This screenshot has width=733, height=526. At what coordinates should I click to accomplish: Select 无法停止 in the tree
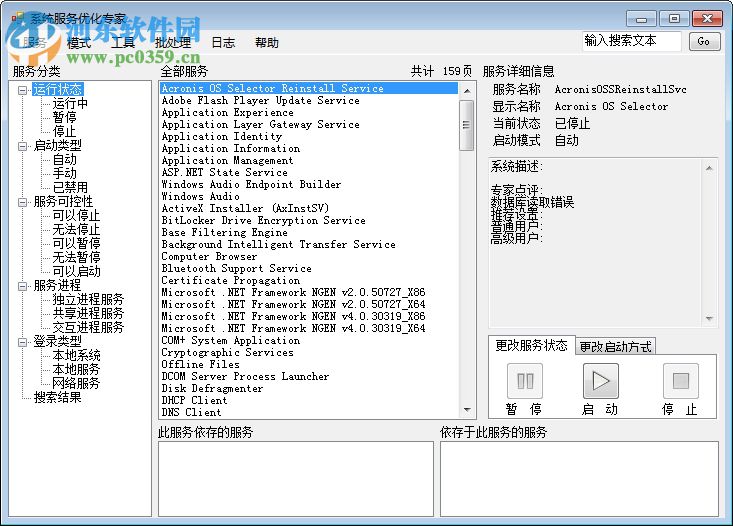(x=76, y=230)
